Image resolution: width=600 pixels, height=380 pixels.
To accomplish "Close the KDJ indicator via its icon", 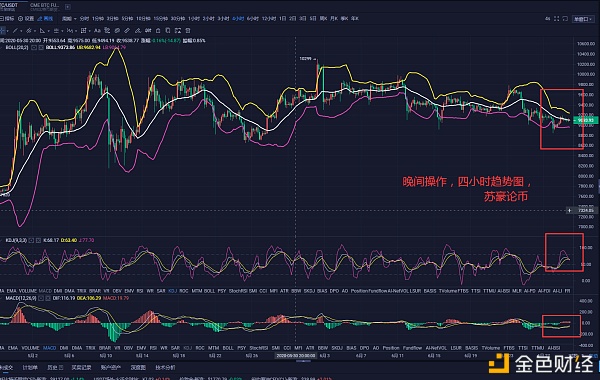I will pos(38,240).
